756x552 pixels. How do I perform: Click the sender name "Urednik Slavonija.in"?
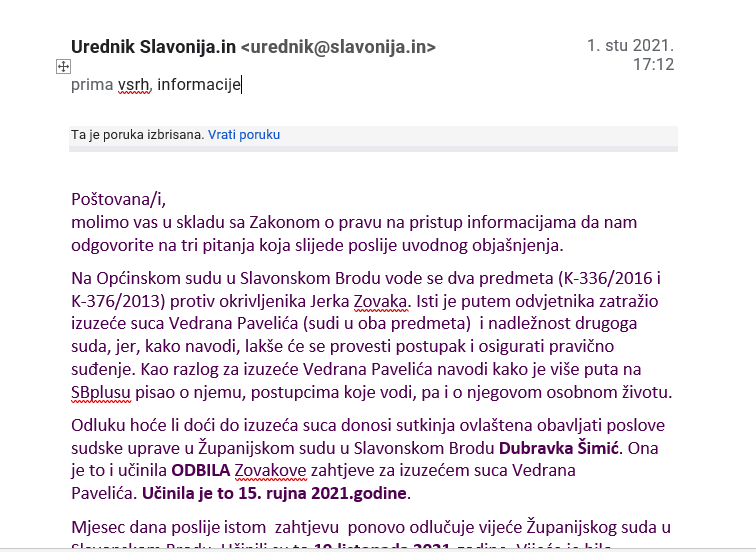click(153, 46)
